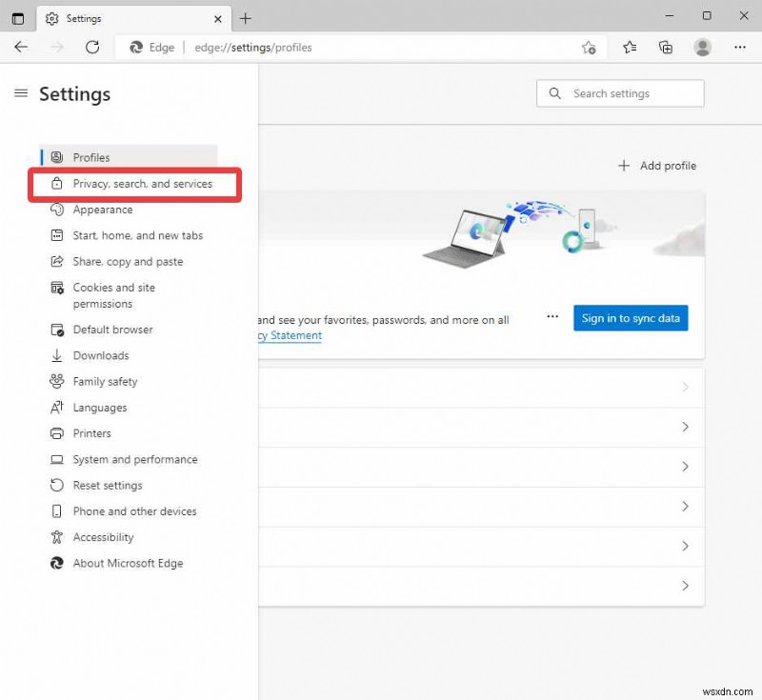
Task: Click the browser profile avatar icon
Action: [703, 47]
